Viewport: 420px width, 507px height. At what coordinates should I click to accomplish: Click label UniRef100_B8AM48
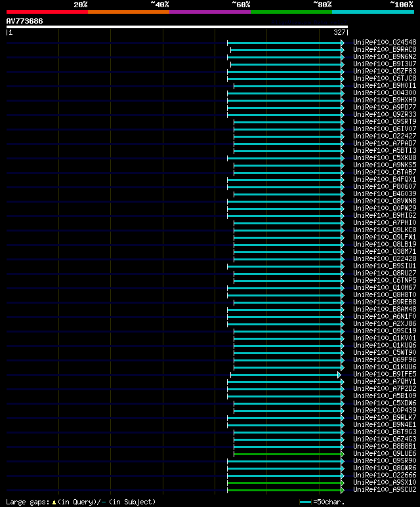385,309
